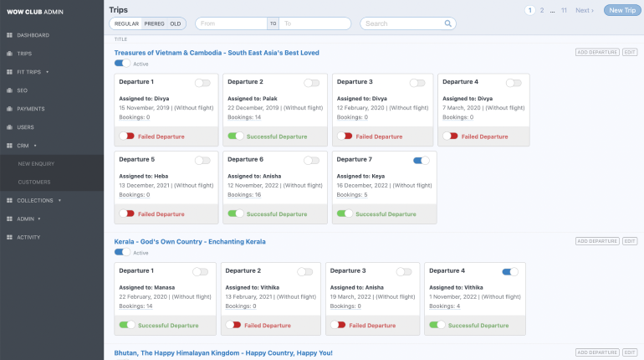Viewport: 644px width, 360px height.
Task: Click the From date input field
Action: coord(231,23)
